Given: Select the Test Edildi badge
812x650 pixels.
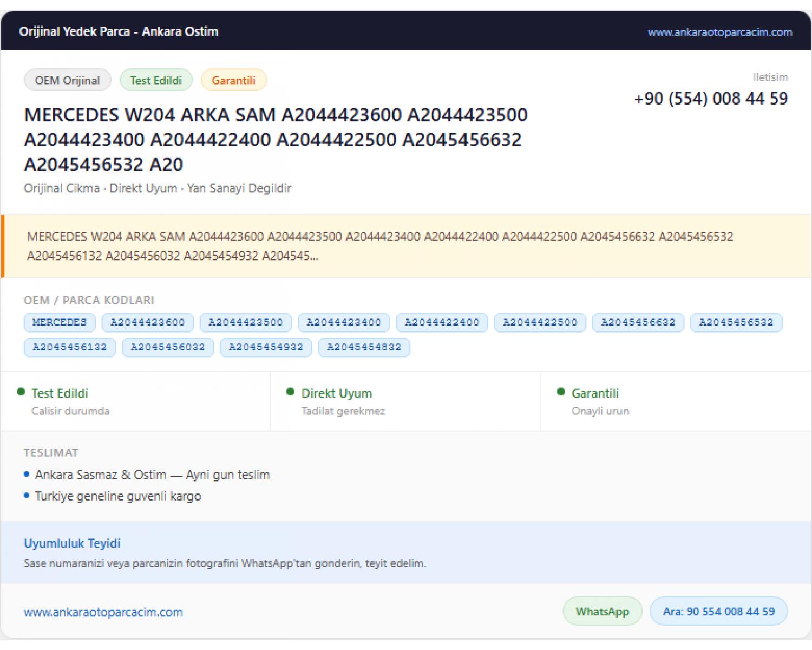Looking at the screenshot, I should [156, 80].
